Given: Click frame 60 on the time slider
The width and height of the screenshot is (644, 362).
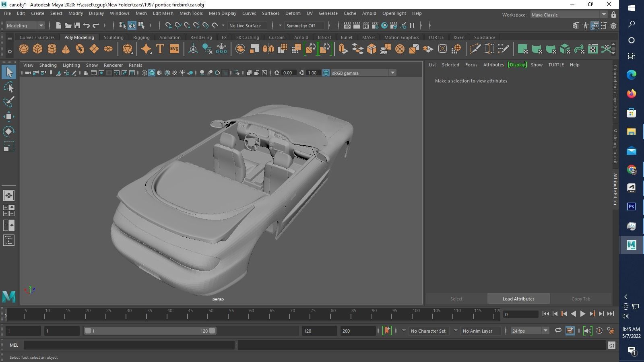Looking at the screenshot, I should pyautogui.click(x=252, y=314).
